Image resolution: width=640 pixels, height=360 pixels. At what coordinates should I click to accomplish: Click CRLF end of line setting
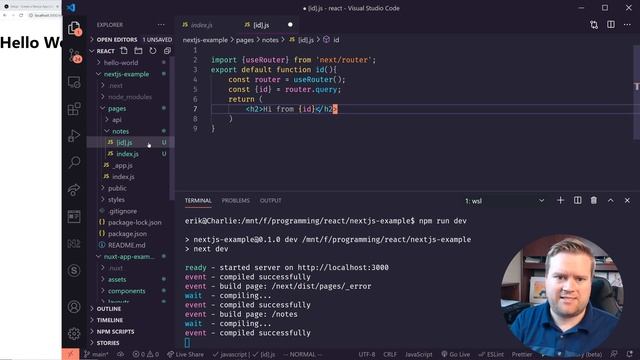[390, 354]
